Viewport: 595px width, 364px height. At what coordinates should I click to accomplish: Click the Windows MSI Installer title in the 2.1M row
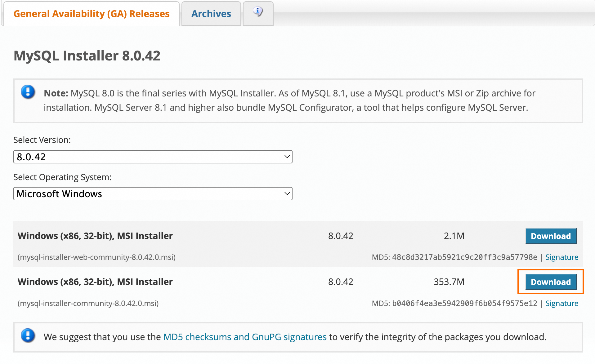pos(95,236)
